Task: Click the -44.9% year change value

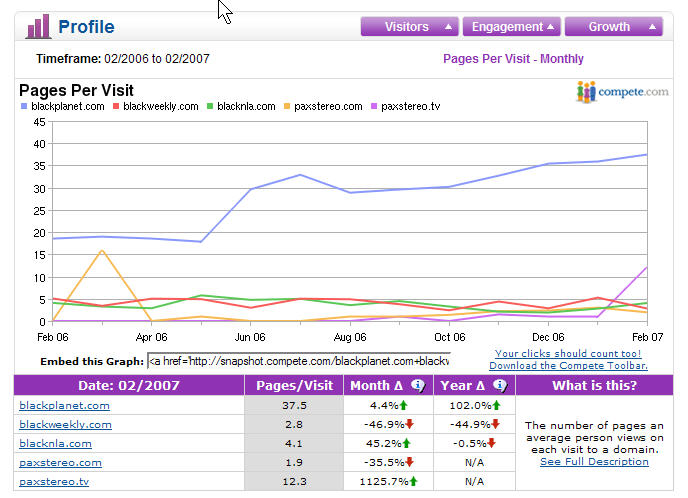Action: [x=470, y=425]
